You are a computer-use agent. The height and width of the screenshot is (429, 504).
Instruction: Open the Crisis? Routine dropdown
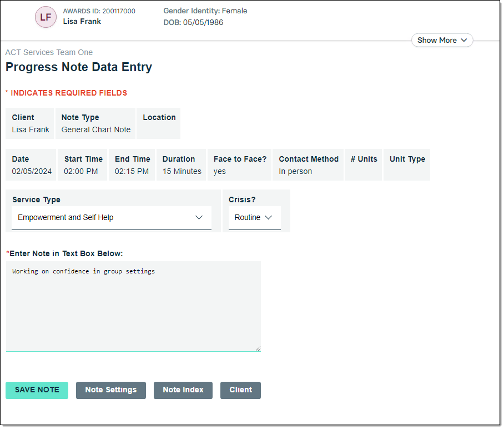[254, 218]
